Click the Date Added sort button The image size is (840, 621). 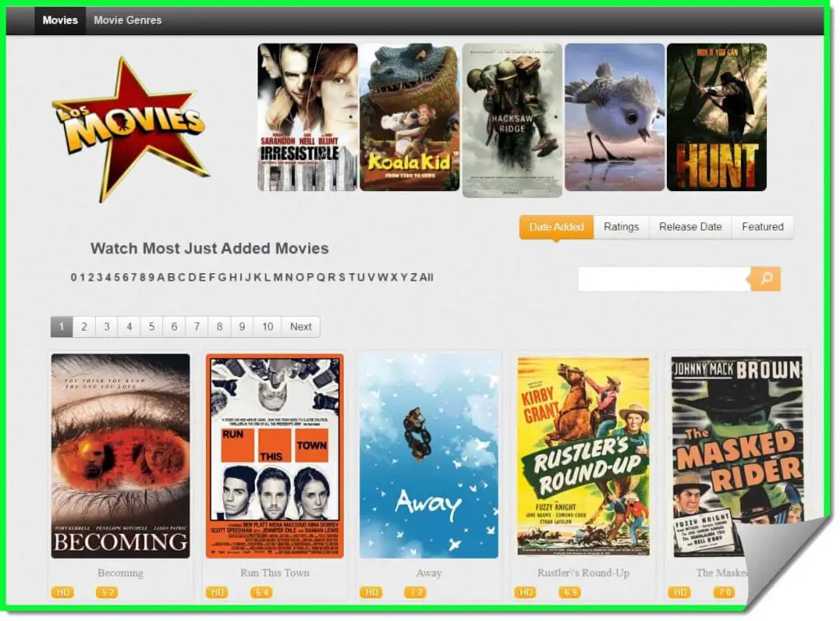(556, 227)
